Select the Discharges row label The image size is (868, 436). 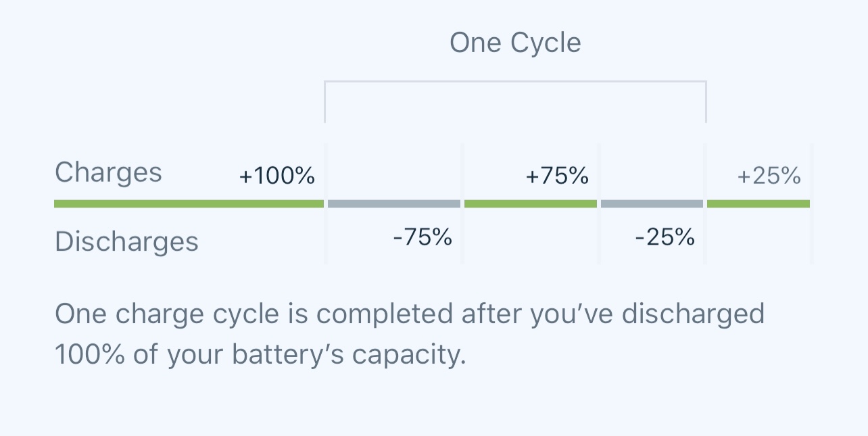126,241
